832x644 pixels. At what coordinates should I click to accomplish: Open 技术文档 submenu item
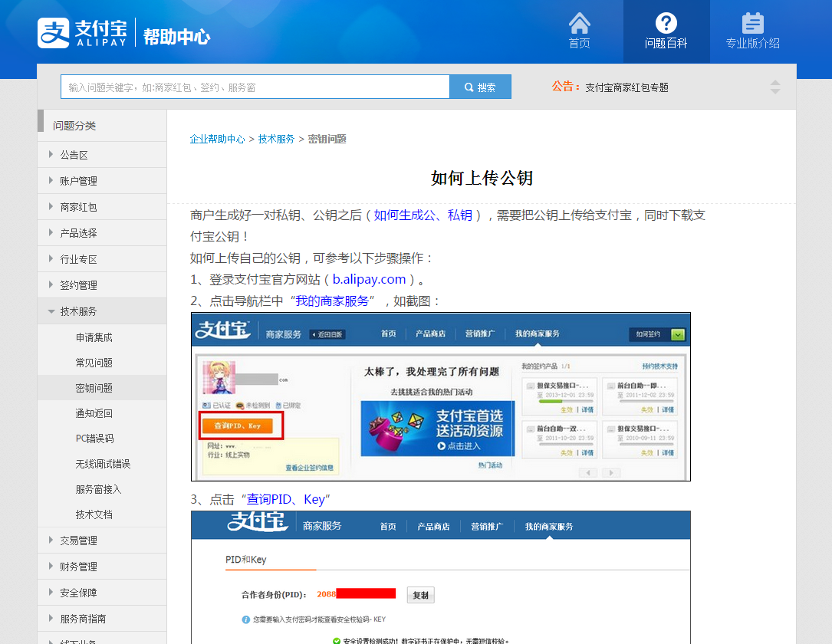coord(94,514)
